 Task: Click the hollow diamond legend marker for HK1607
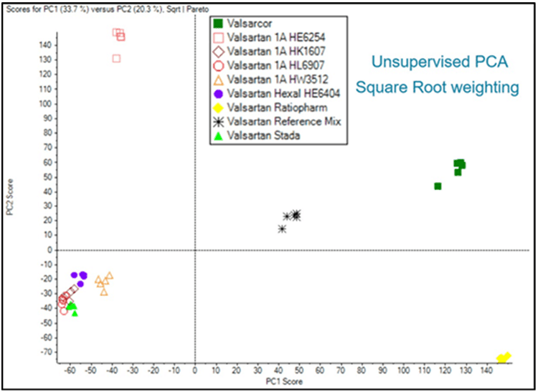tap(218, 52)
